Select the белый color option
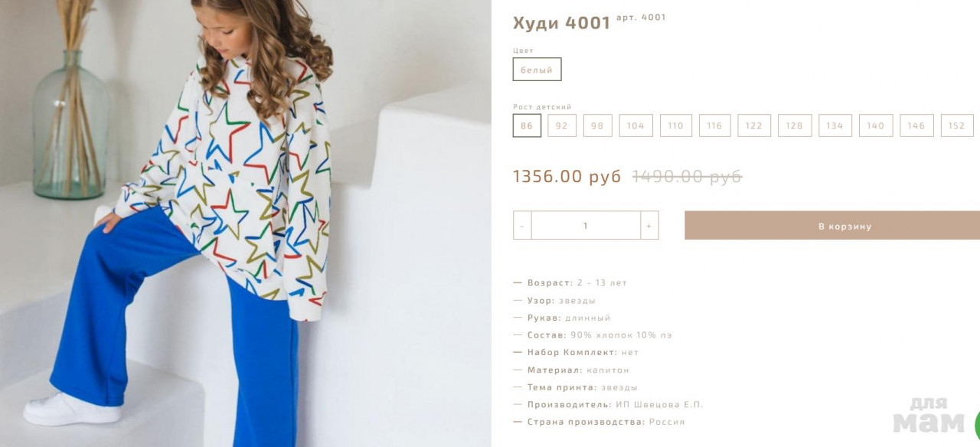This screenshot has height=447, width=980. point(537,70)
